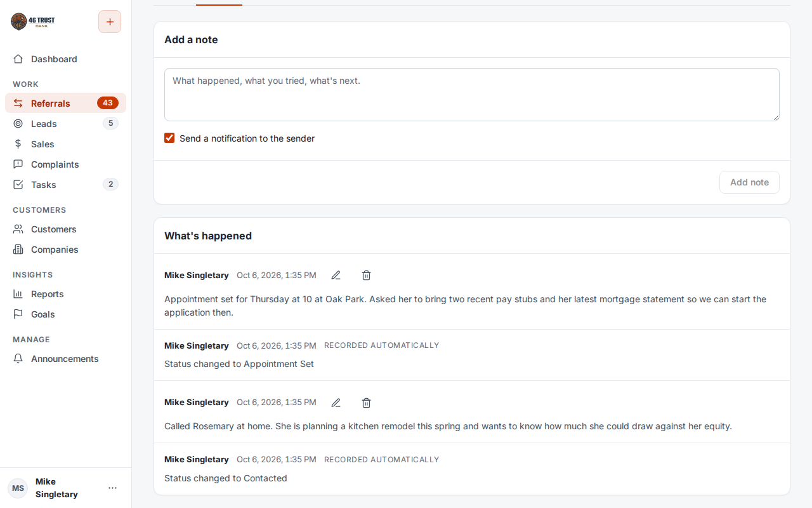
Task: Open the user options ellipsis menu
Action: pos(113,488)
